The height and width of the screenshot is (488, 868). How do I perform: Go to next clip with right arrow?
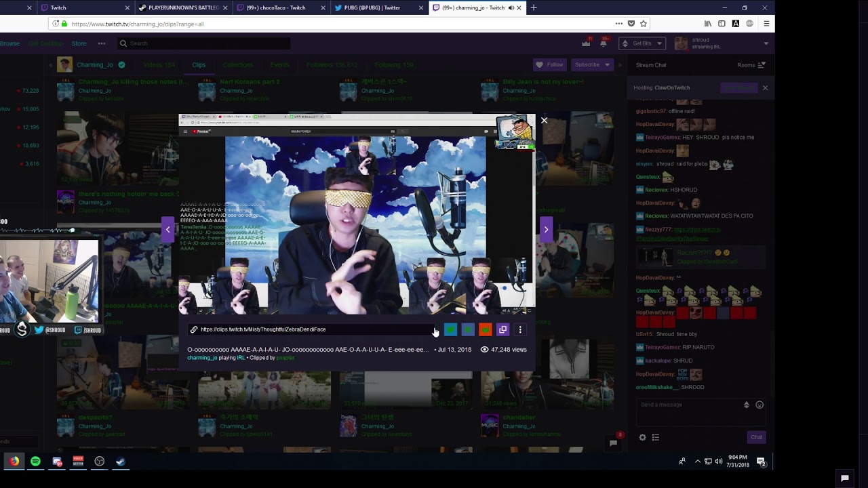point(546,230)
